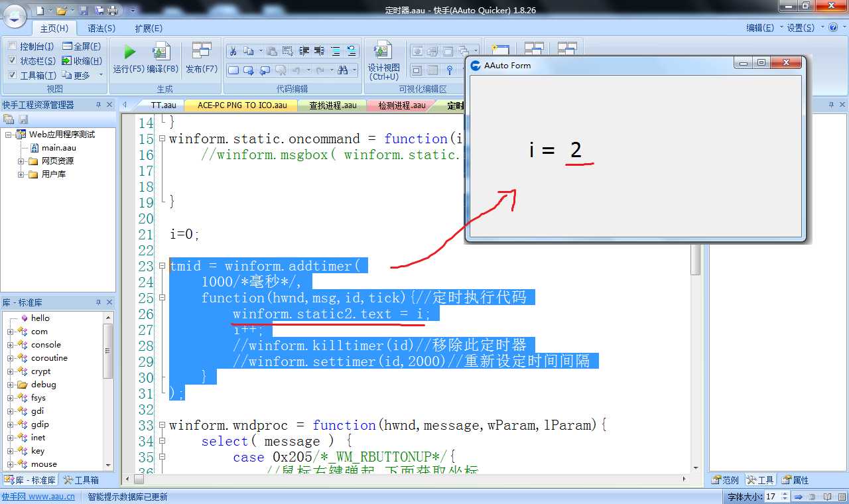
Task: Switch to the 工具箱 tab under library panel
Action: click(81, 480)
